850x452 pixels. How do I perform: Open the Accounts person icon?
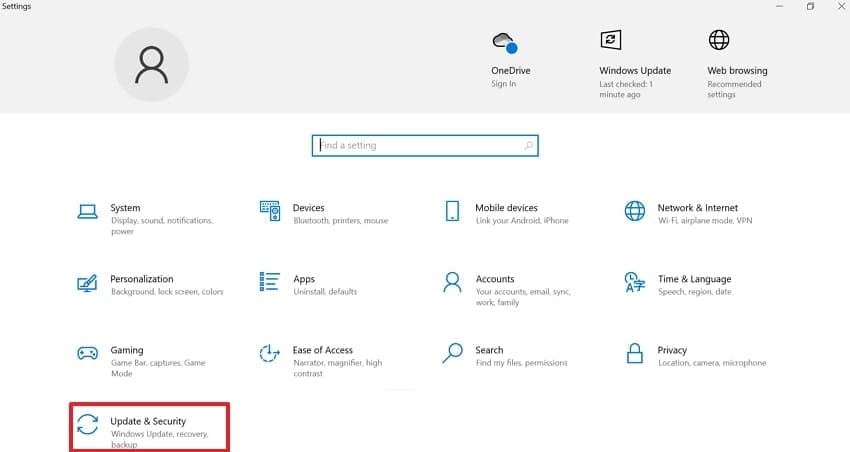[x=453, y=282]
